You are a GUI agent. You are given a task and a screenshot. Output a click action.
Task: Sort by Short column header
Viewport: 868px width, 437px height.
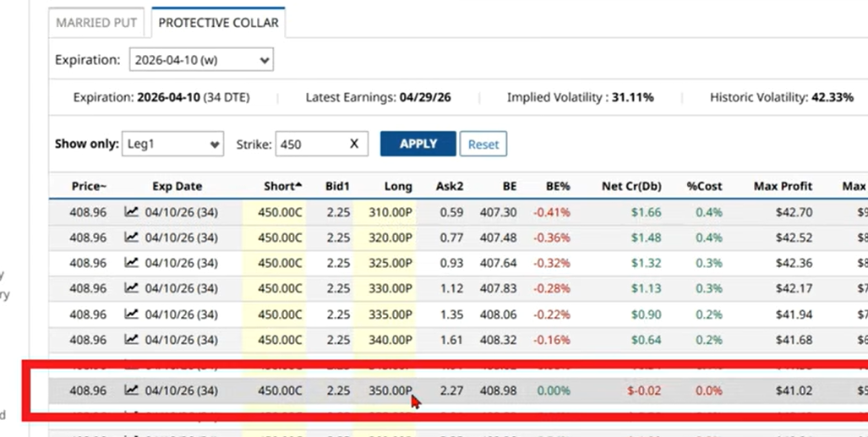coord(283,186)
